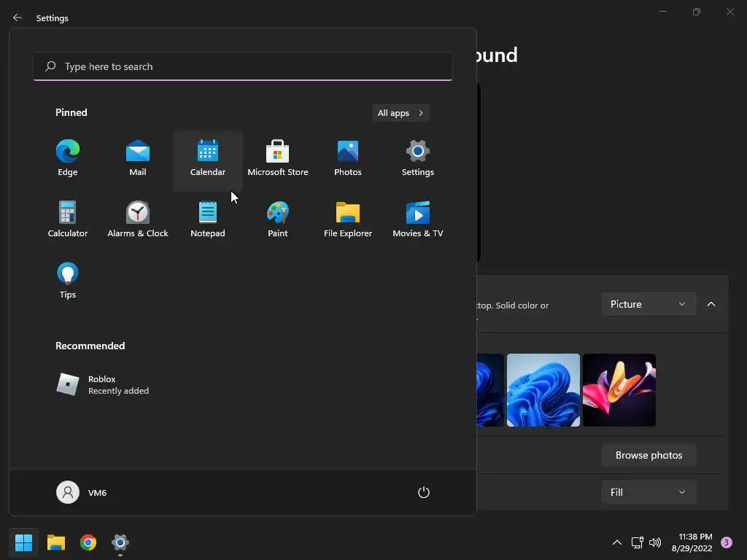This screenshot has height=560, width=747.
Task: Open File Explorer from pinned apps
Action: [x=348, y=219]
